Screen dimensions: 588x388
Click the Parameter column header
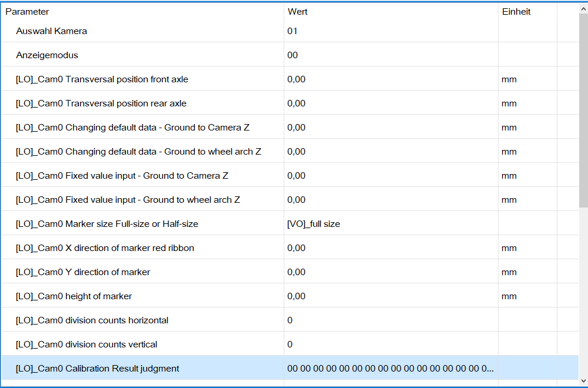pos(27,12)
